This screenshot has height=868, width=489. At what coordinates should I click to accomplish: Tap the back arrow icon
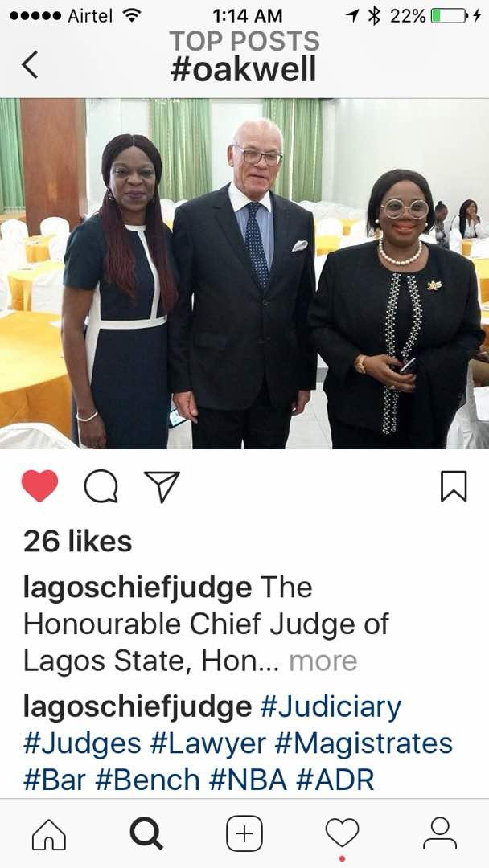(x=29, y=64)
